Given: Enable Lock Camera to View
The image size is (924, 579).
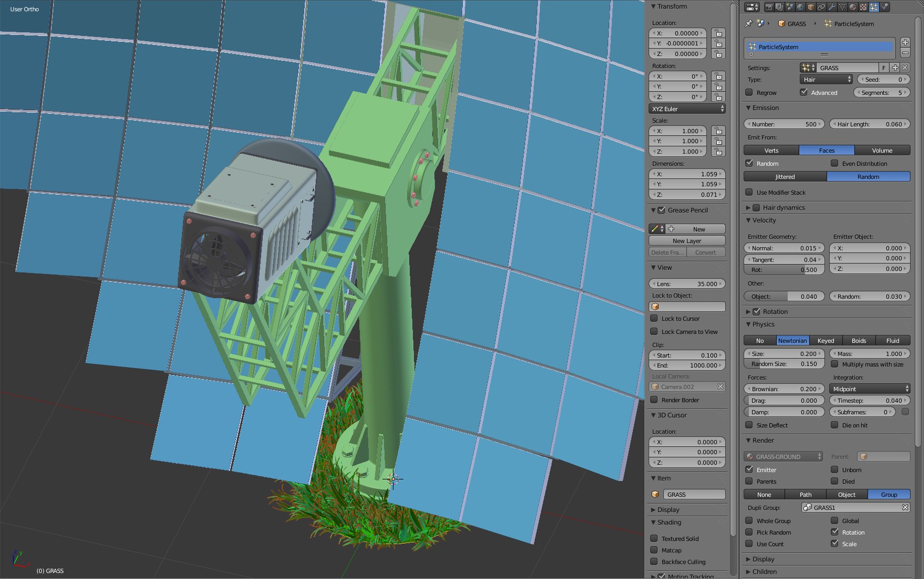Looking at the screenshot, I should (x=654, y=331).
